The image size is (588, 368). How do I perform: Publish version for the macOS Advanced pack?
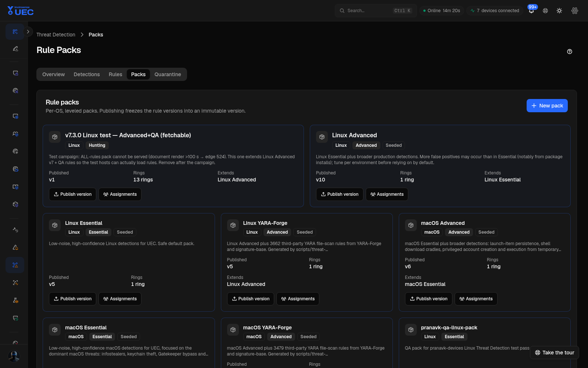(429, 299)
